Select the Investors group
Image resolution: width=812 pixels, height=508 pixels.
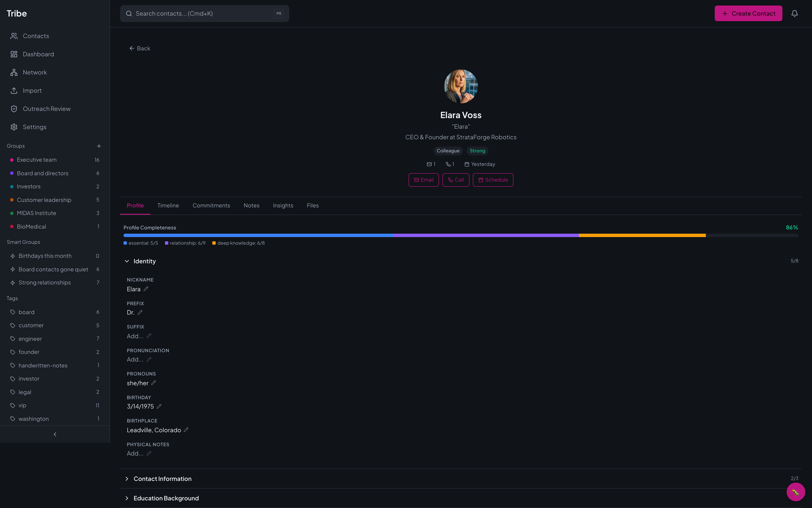click(55, 187)
